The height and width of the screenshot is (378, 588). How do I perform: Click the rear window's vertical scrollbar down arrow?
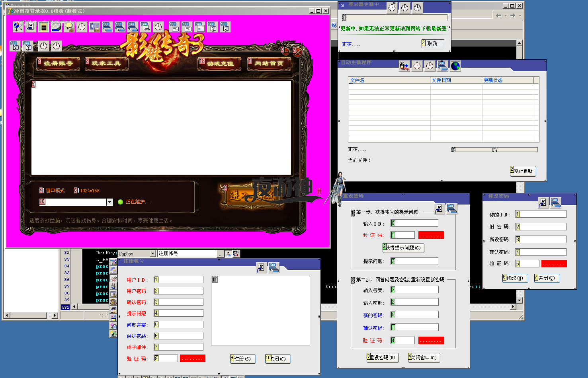[x=519, y=300]
